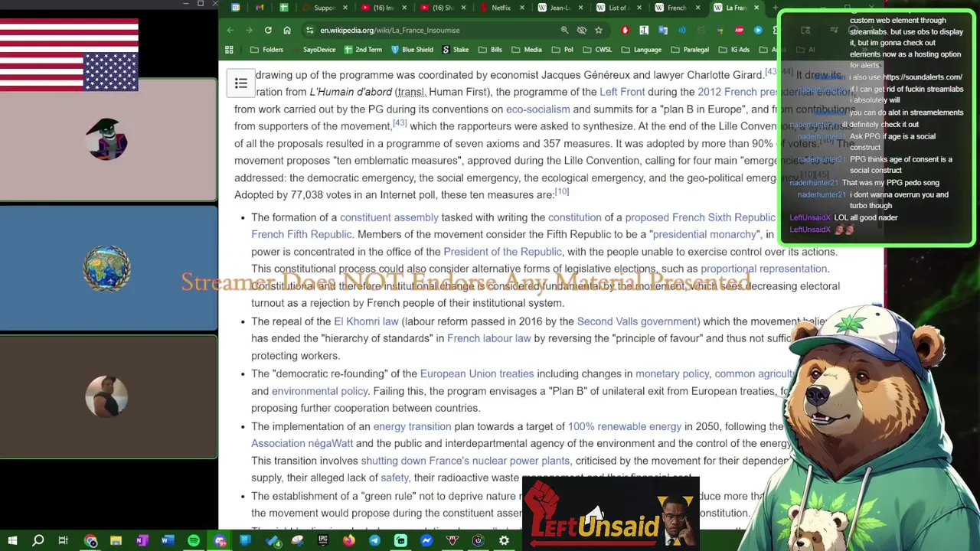Open the red shield extension icon
980x551 pixels.
pyautogui.click(x=626, y=30)
